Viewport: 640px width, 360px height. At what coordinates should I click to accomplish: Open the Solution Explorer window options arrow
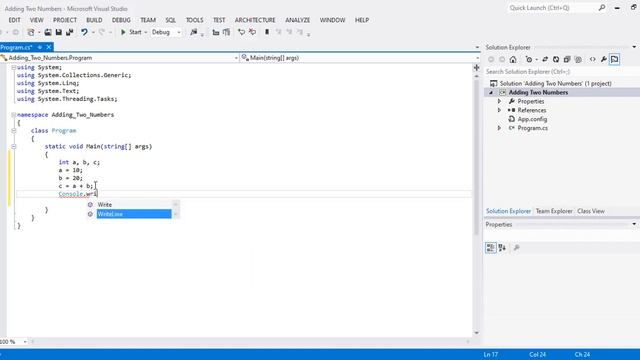coord(634,47)
